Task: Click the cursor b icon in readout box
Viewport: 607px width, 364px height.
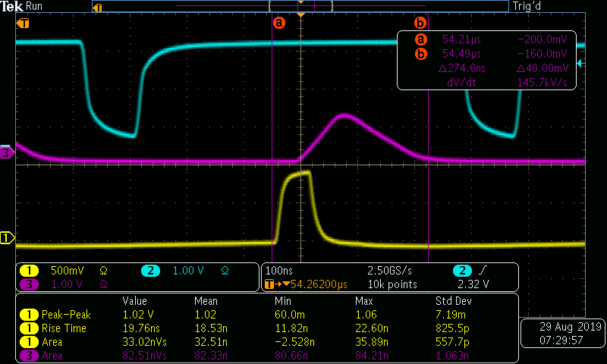Action: tap(421, 54)
